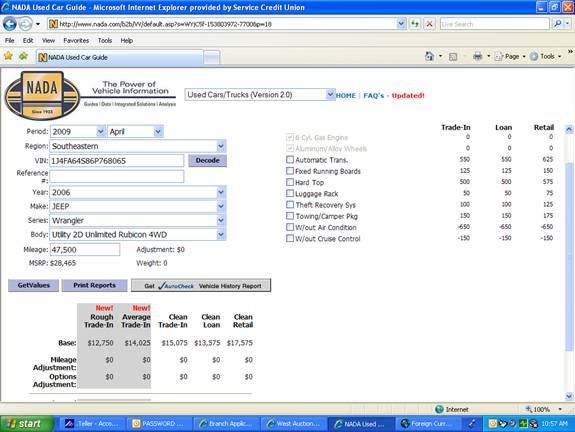
Task: Check the Fixed Running Boards option
Action: tap(290, 171)
